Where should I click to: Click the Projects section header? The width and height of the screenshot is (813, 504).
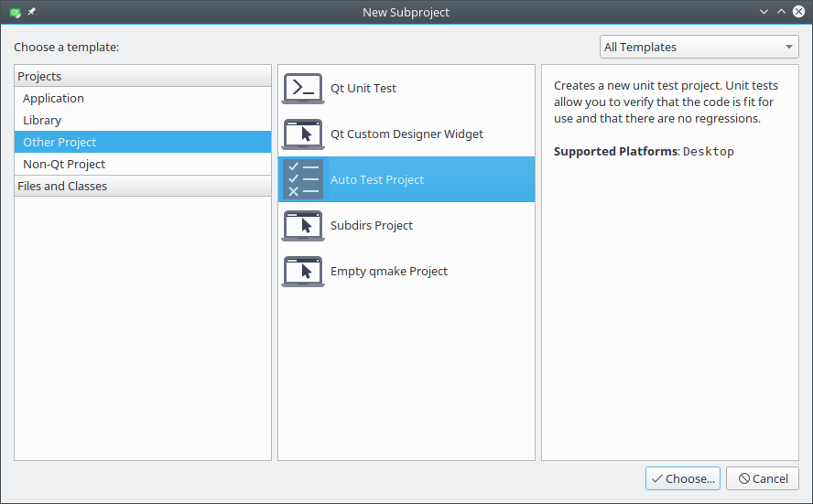coord(143,76)
